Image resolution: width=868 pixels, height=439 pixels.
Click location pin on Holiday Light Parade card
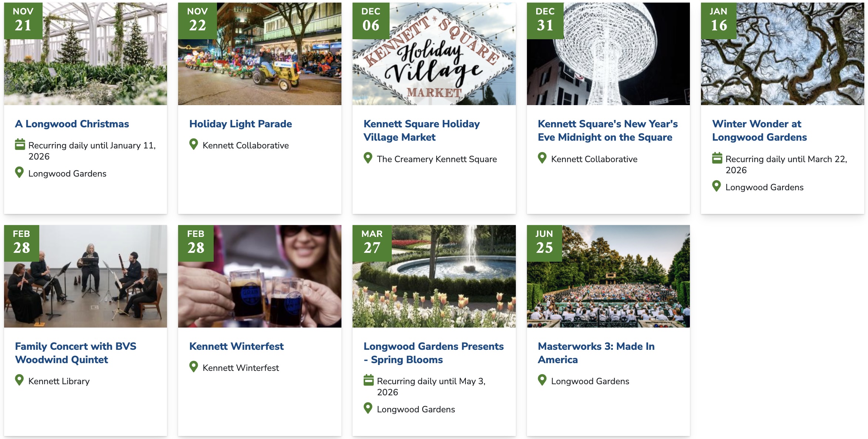(x=194, y=144)
